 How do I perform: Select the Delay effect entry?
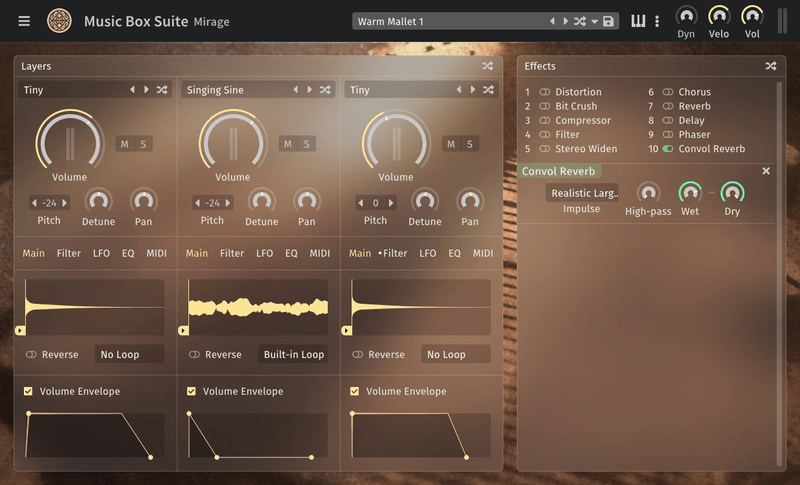pyautogui.click(x=691, y=120)
